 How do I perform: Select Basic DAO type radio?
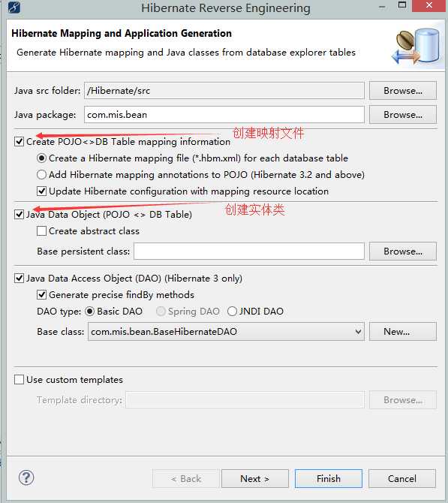pyautogui.click(x=89, y=312)
